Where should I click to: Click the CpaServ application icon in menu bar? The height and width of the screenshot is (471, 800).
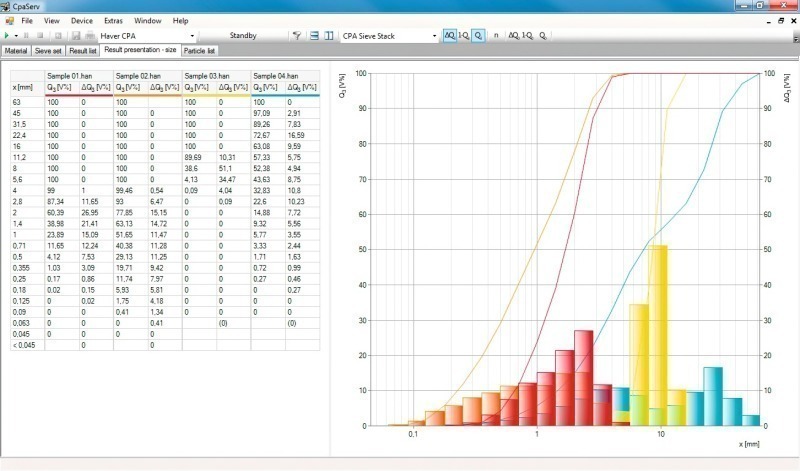[9, 20]
